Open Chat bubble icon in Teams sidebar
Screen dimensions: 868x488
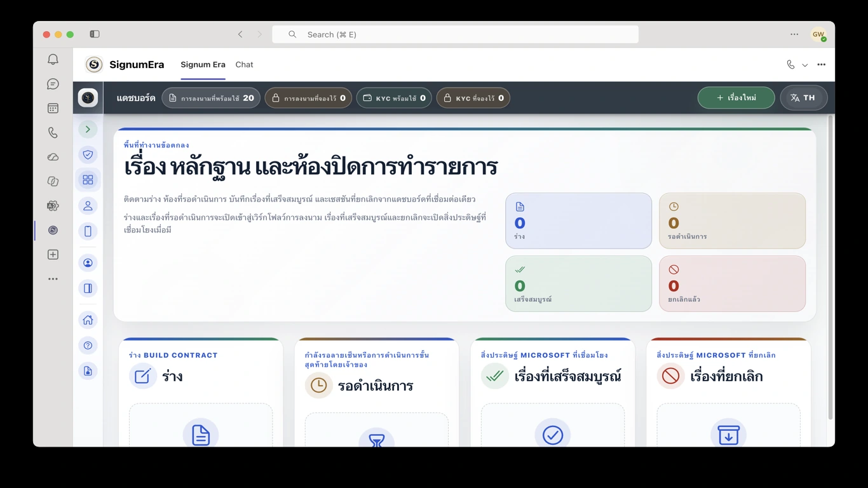tap(53, 84)
